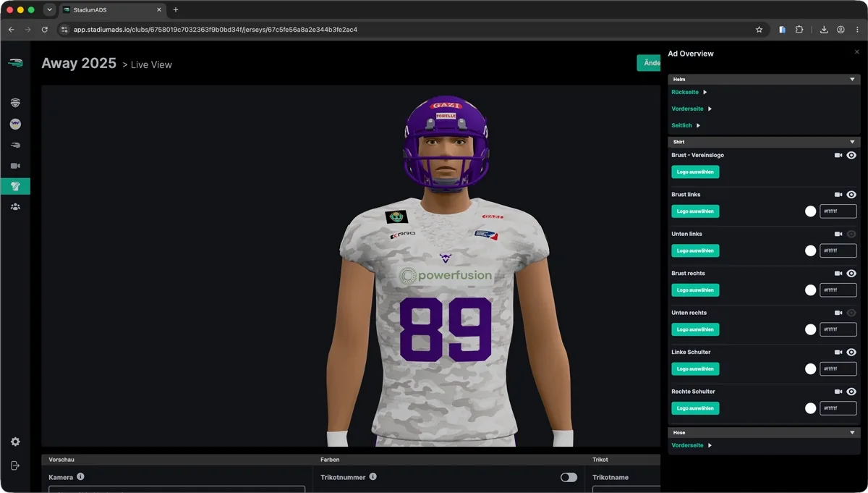Click Logo auswählen for Brust rechts
This screenshot has height=493, width=868.
point(695,290)
